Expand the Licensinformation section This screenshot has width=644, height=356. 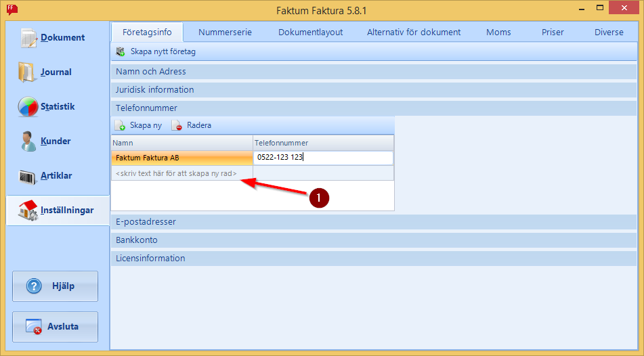pos(374,259)
